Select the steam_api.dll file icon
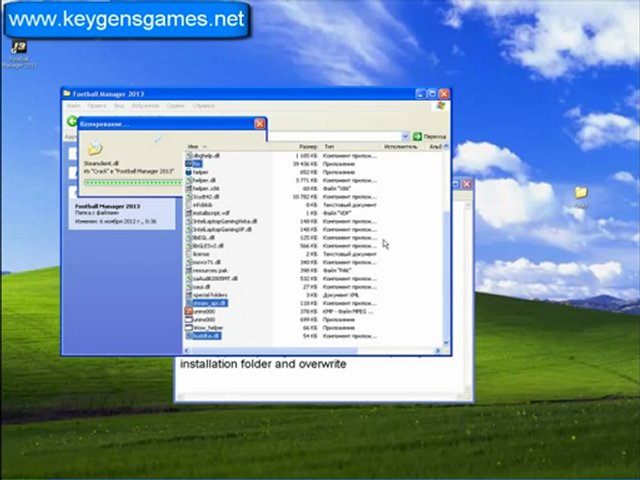640x480 pixels. click(189, 303)
